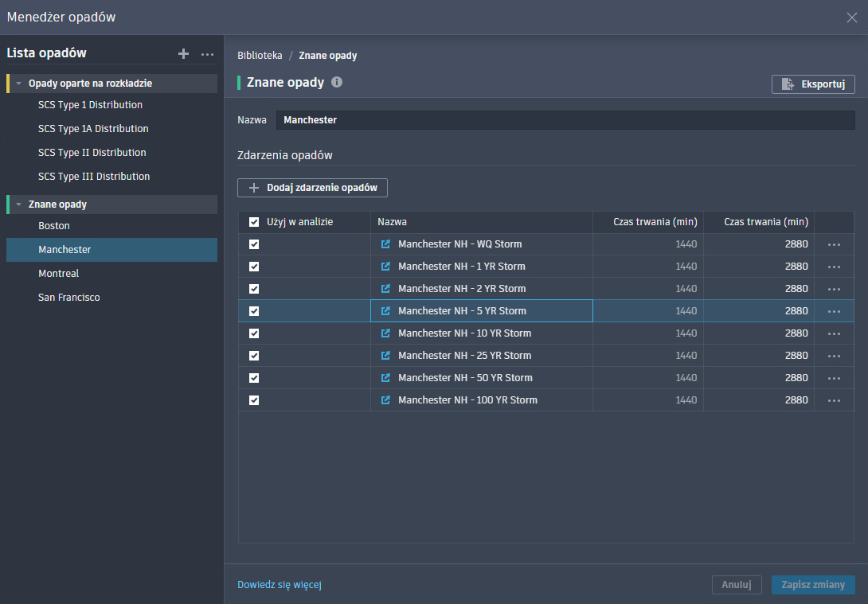Click the 2880 value in 25 YR Storm row
868x604 pixels.
pyautogui.click(x=796, y=356)
